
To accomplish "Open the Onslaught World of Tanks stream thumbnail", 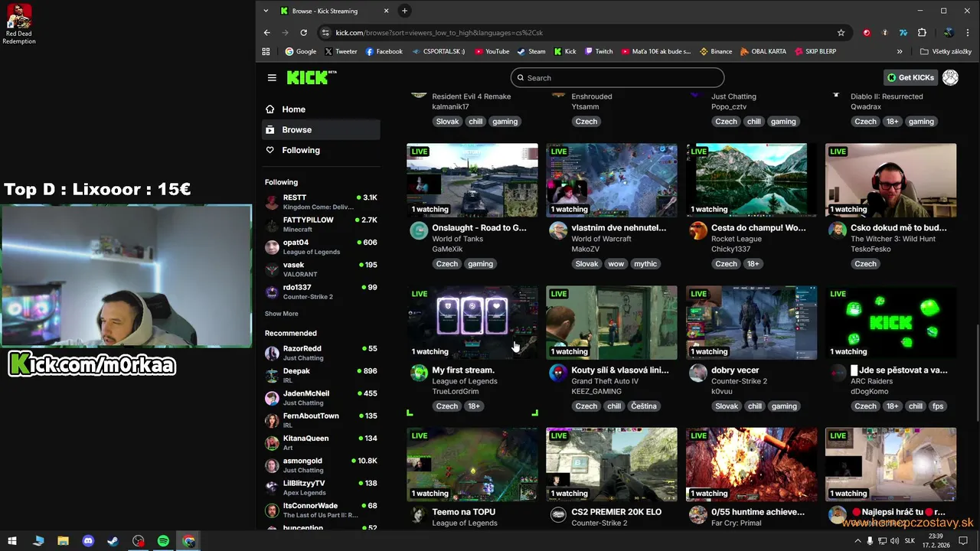I will coord(472,181).
